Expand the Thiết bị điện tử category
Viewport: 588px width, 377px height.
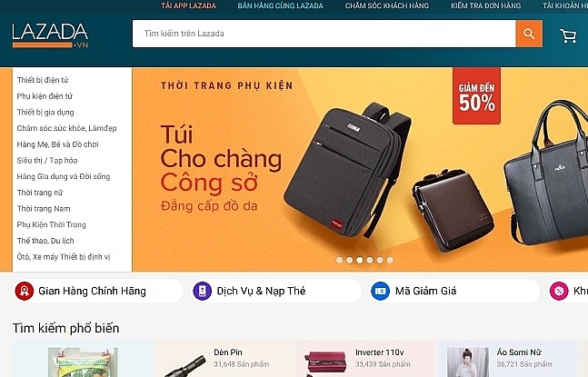click(43, 80)
